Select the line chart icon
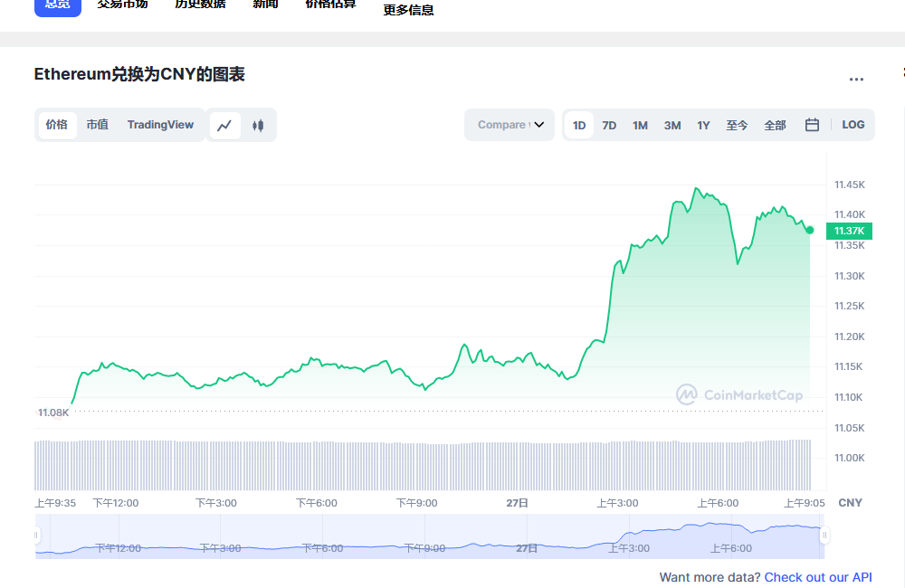 coord(225,125)
